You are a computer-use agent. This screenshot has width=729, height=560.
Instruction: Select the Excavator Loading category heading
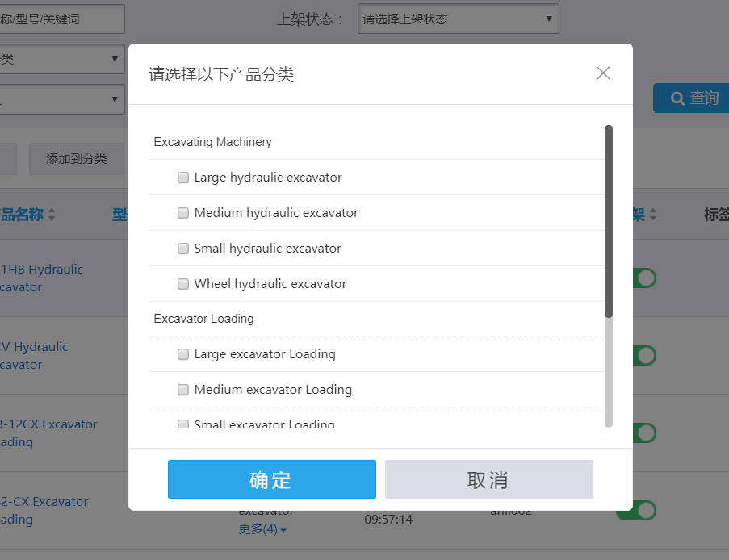(203, 319)
